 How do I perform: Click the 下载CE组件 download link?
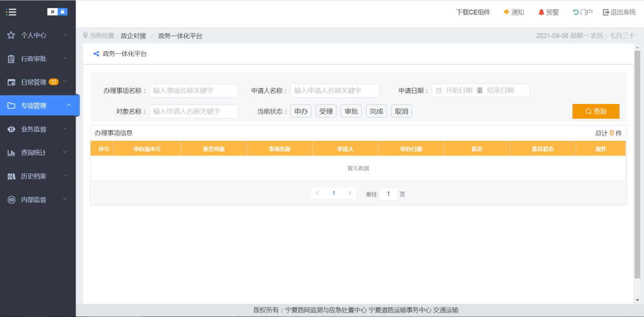473,12
